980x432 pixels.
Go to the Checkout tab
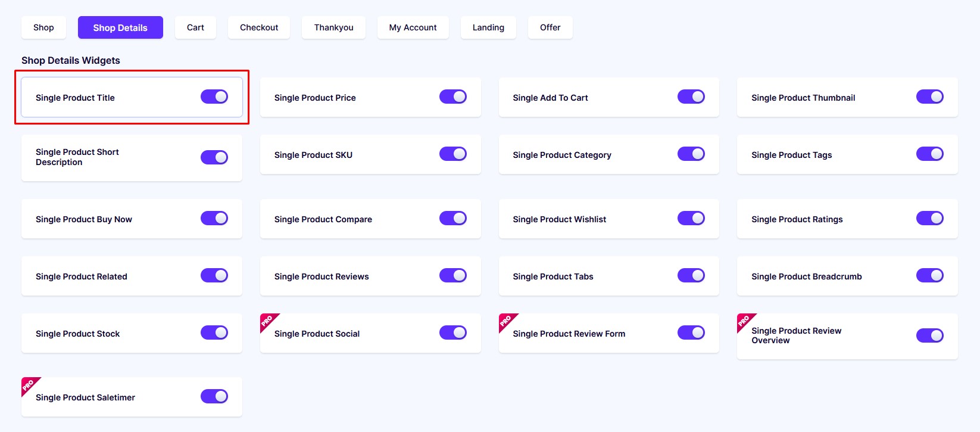(x=259, y=27)
